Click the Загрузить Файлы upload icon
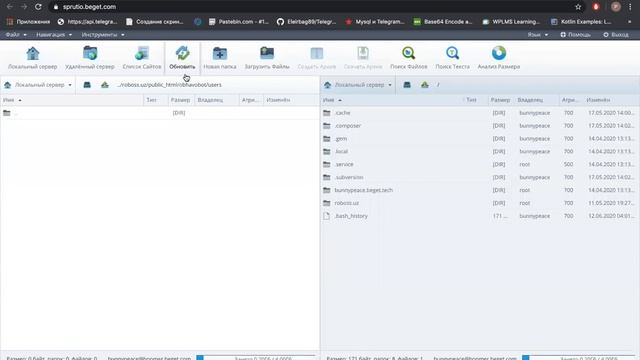 pyautogui.click(x=267, y=58)
